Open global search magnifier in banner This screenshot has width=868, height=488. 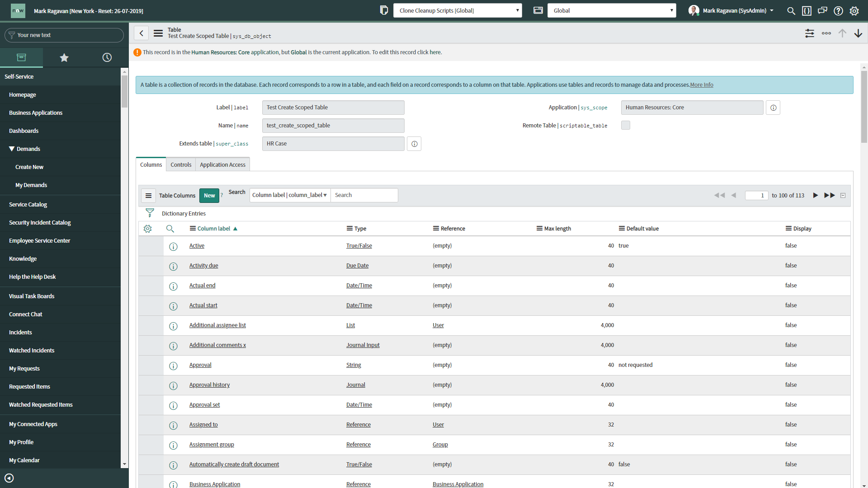click(x=791, y=11)
